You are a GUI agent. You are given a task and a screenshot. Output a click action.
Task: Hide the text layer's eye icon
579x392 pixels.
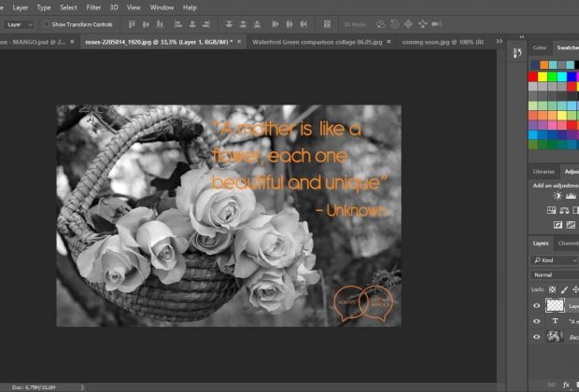(537, 321)
